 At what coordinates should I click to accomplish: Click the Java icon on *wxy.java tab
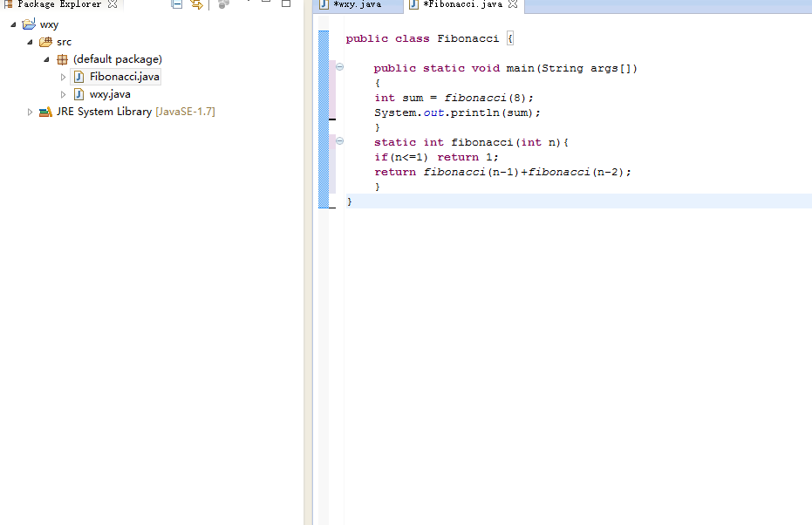[x=324, y=4]
